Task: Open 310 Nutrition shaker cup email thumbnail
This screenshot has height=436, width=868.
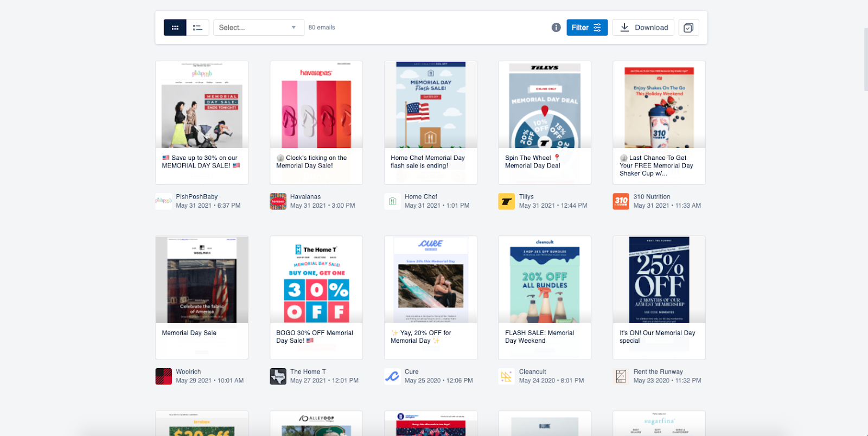Action: click(659, 105)
